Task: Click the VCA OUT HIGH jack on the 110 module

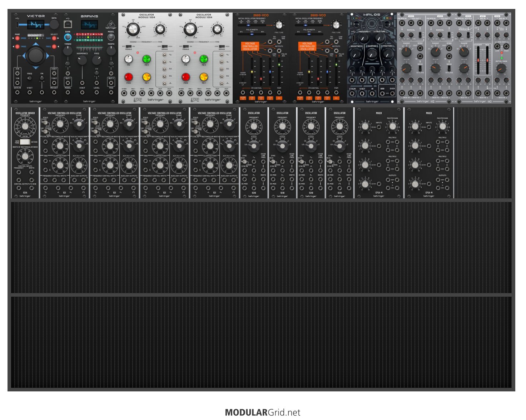Action: click(x=506, y=46)
